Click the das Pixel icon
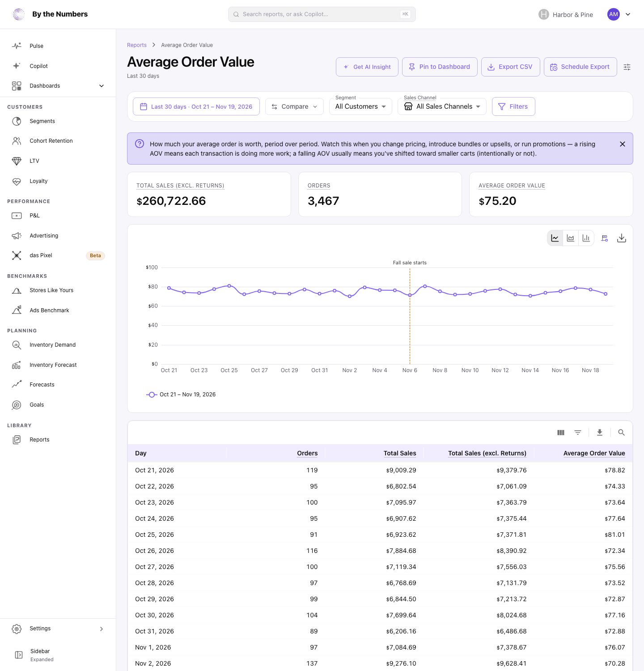 point(17,255)
